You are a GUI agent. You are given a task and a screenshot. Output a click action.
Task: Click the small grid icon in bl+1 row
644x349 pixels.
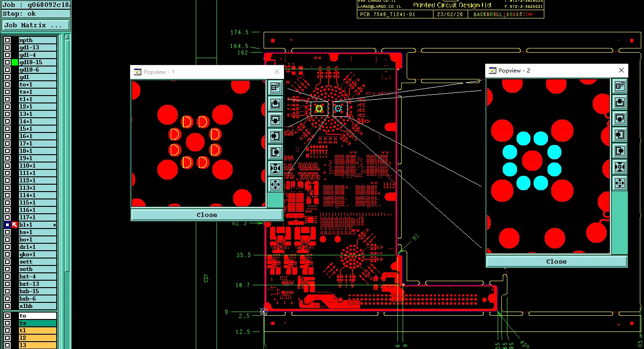tap(54, 225)
